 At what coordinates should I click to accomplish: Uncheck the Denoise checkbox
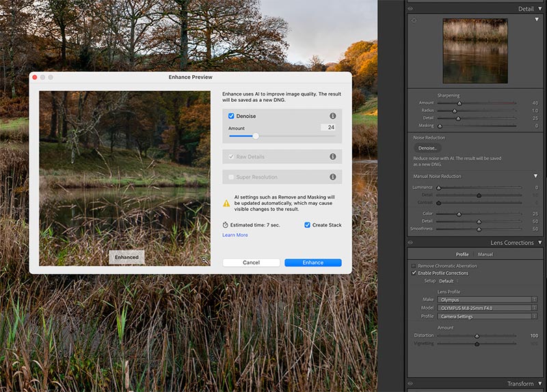pos(231,116)
